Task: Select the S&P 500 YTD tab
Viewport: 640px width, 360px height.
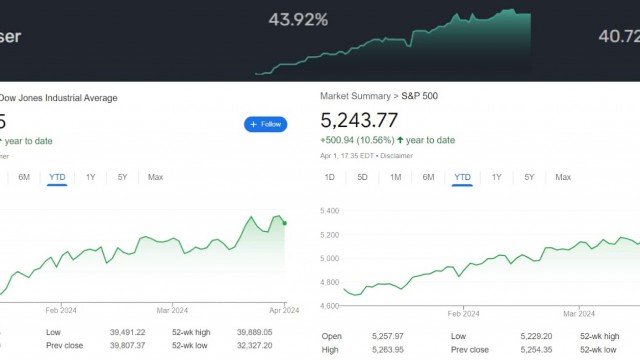Action: coord(462,177)
